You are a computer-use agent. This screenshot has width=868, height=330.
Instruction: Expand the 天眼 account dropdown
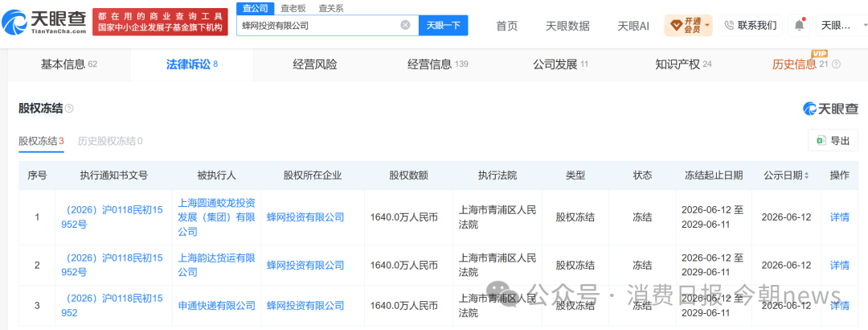[842, 25]
